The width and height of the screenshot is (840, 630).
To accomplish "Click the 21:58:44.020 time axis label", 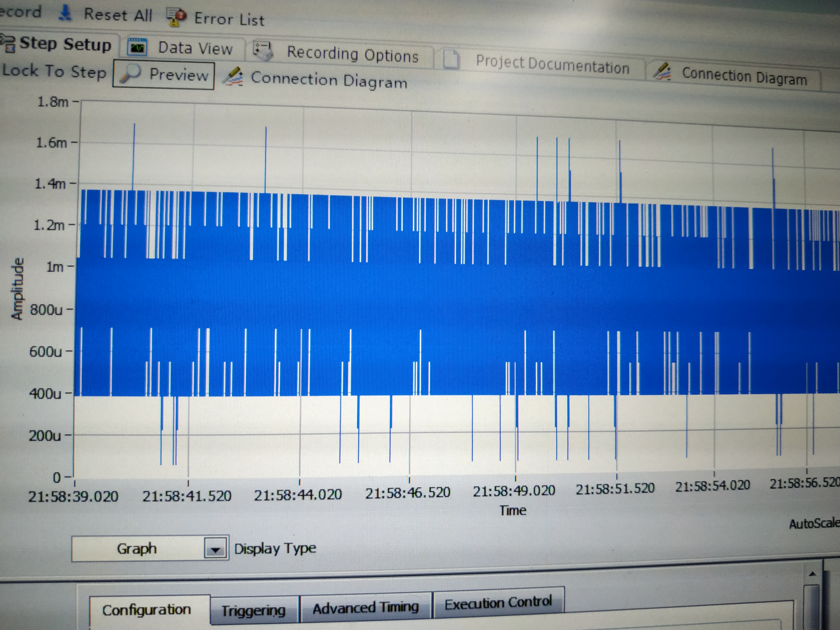I will point(298,494).
